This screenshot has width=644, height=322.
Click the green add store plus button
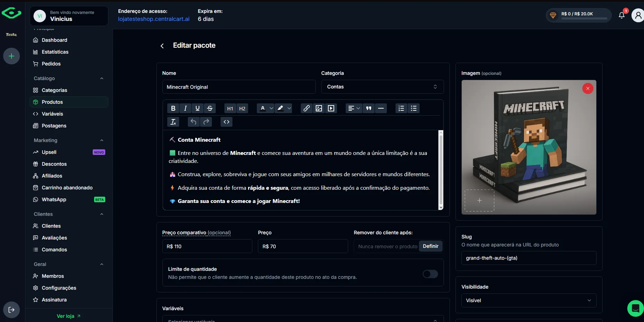(x=11, y=56)
